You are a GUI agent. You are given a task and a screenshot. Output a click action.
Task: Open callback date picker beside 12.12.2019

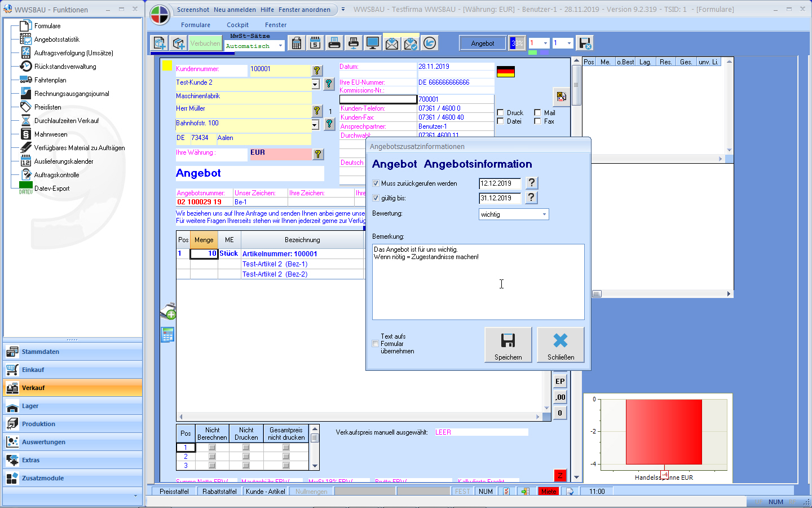531,183
